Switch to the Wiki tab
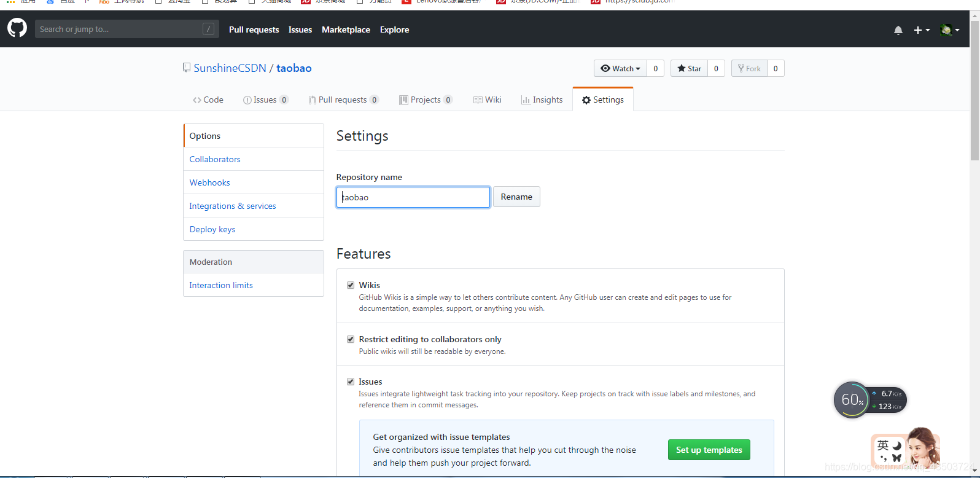This screenshot has height=478, width=980. click(488, 100)
